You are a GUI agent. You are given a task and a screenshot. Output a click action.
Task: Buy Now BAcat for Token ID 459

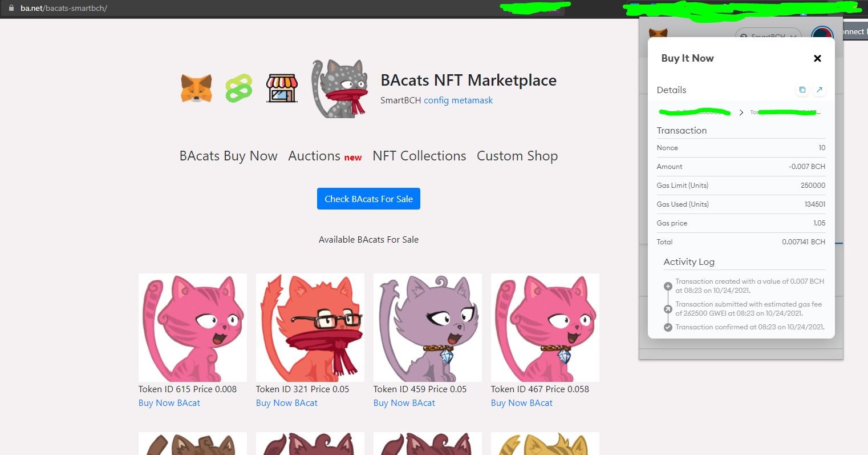tap(404, 403)
